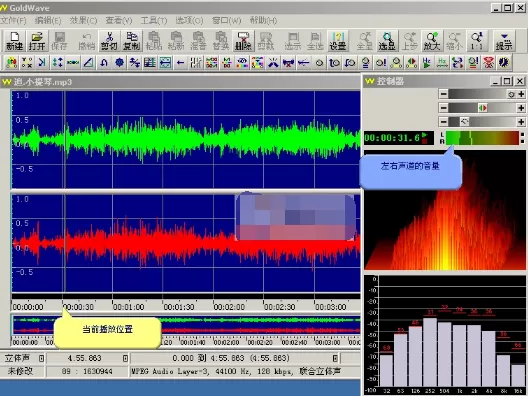This screenshot has width=528, height=396.
Task: Click the 复制 (Copy) toolbar button
Action: coord(131,41)
